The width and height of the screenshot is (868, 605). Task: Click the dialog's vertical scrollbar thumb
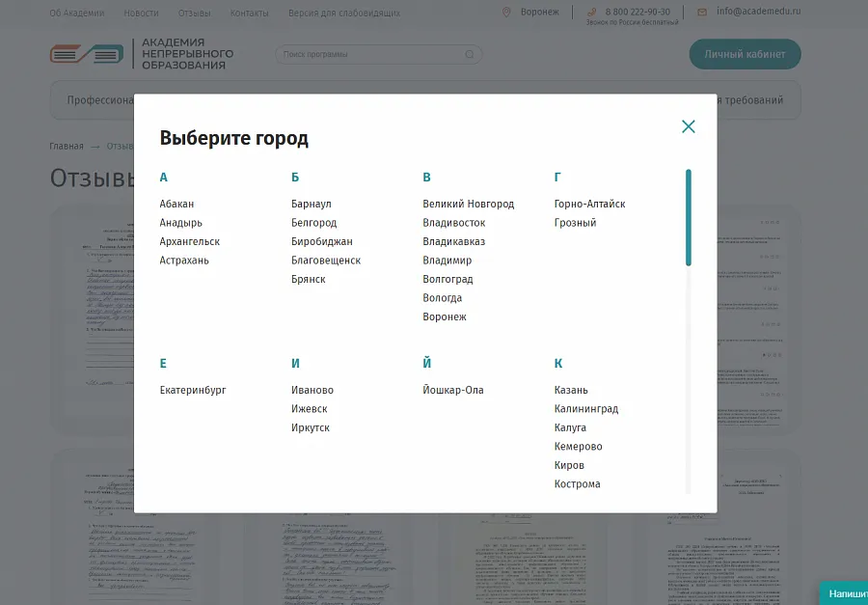[688, 217]
